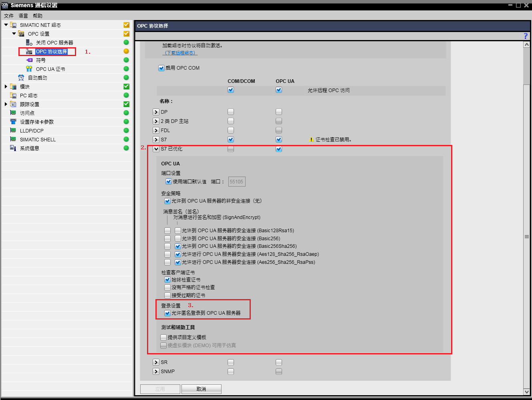
Task: Enable 没有严格的证书检查 checkbox
Action: tap(167, 287)
